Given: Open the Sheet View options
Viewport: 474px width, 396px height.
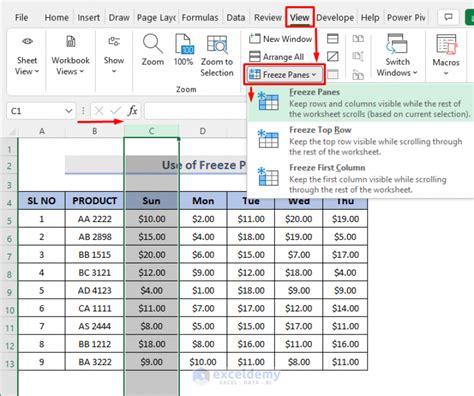Looking at the screenshot, I should coord(27,56).
